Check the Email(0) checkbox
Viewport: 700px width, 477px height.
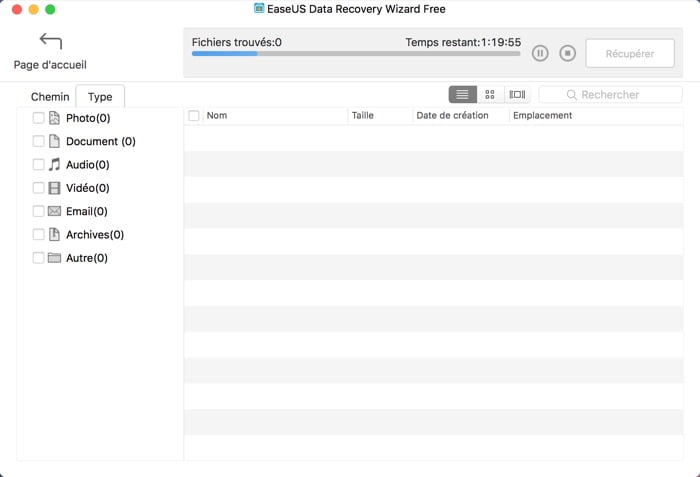coord(38,211)
